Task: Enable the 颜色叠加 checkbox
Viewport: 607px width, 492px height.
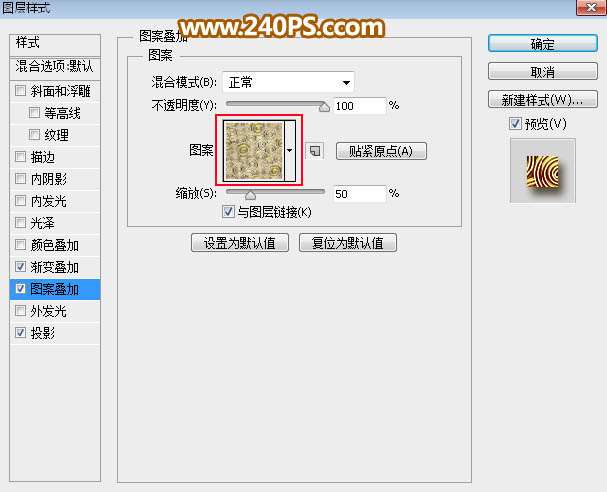Action: [x=20, y=245]
